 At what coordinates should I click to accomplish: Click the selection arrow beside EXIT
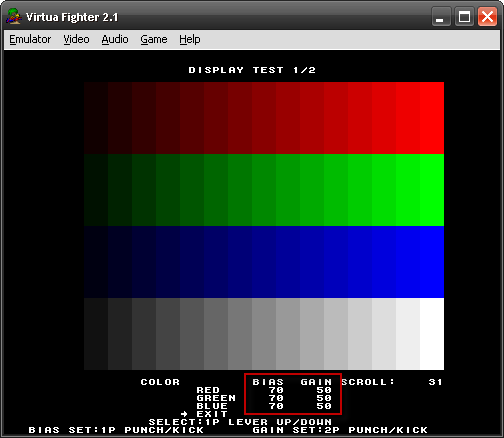[184, 414]
